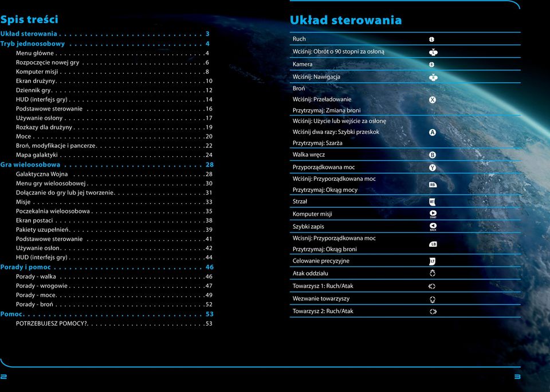Select the Komputer misji contents entry on page 8
Screen dimensions: 550x392
click(x=113, y=72)
